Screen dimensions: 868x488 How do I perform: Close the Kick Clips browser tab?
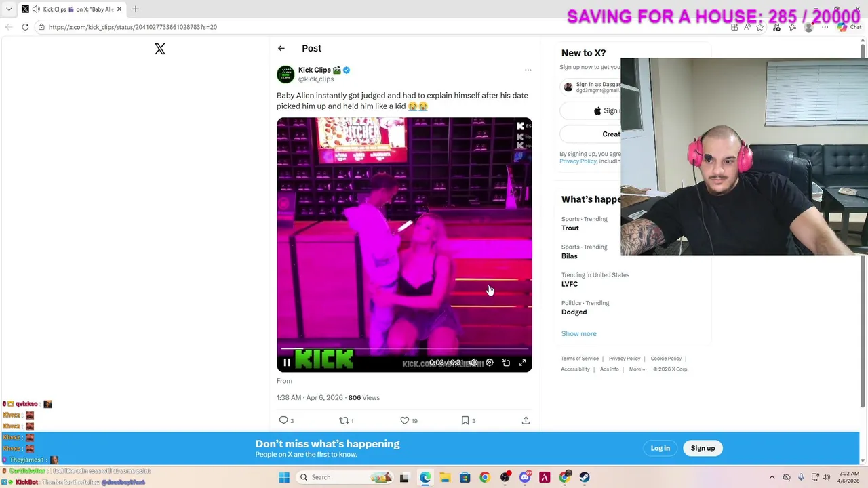(119, 9)
